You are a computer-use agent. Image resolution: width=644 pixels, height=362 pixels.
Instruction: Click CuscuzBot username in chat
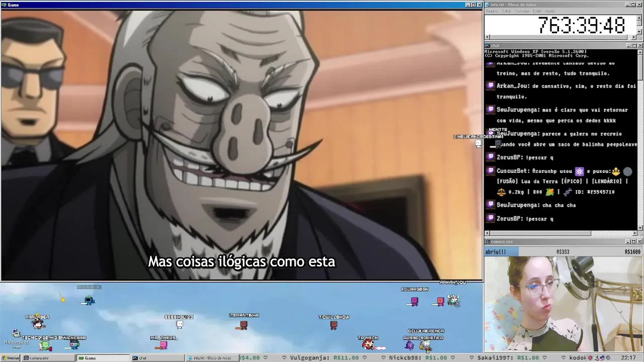pos(513,171)
